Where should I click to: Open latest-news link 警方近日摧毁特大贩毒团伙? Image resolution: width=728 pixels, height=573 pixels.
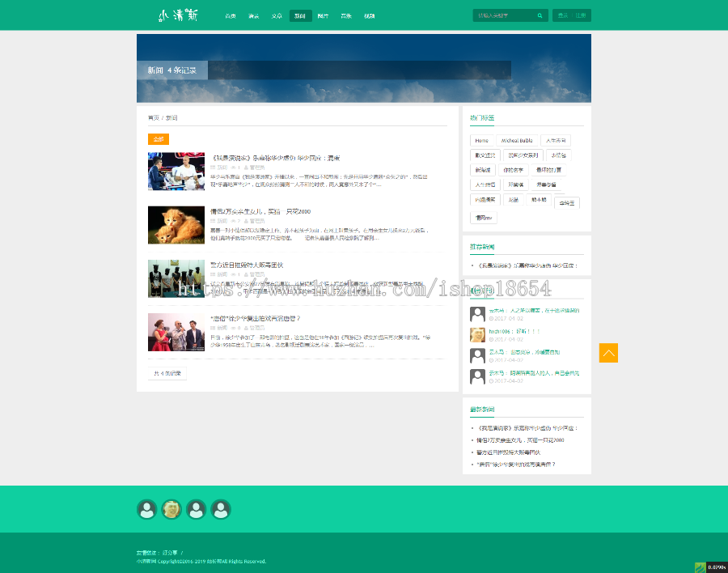tap(509, 452)
